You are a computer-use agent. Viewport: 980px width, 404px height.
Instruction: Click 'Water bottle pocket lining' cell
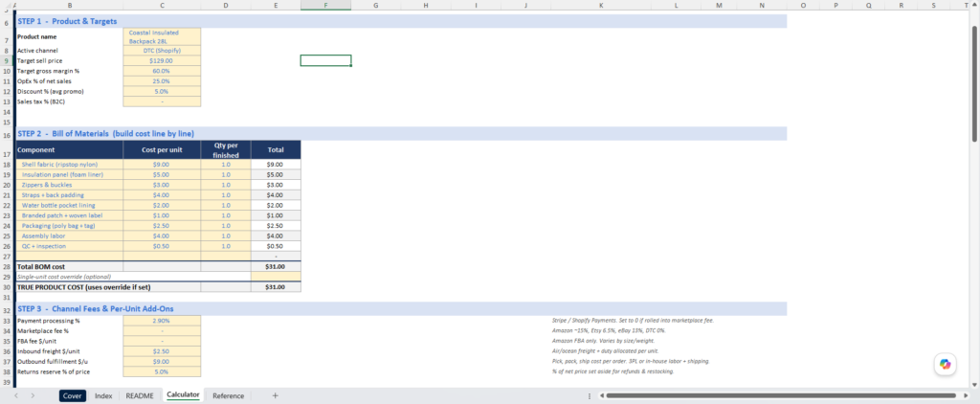tap(69, 205)
